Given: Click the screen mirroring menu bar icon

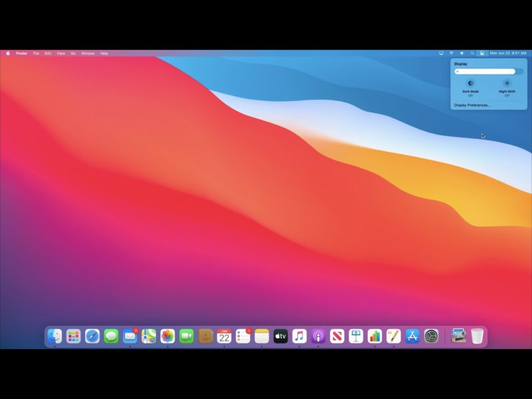Looking at the screenshot, I should [441, 53].
